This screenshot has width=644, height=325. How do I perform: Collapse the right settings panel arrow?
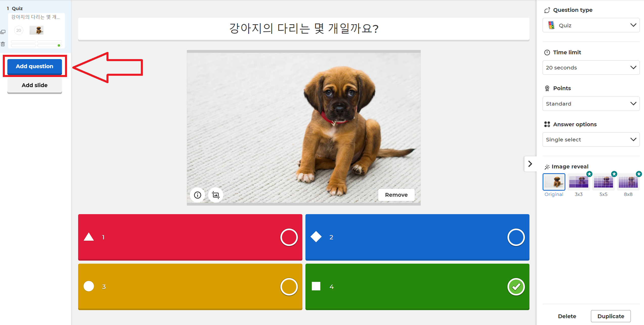(x=530, y=164)
